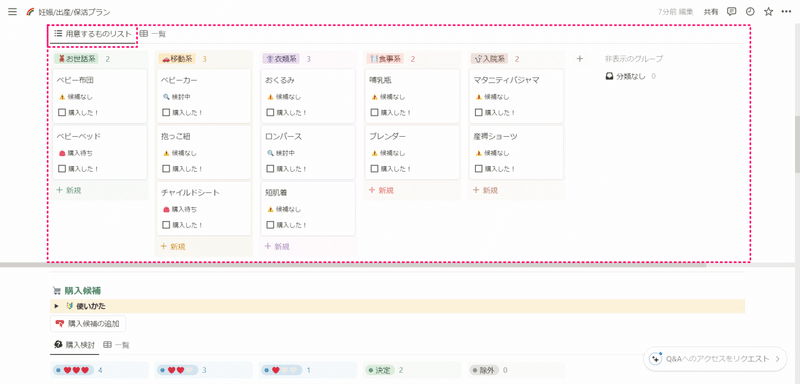Click the warning icon on the 産褥ショーツ card

pos(479,153)
